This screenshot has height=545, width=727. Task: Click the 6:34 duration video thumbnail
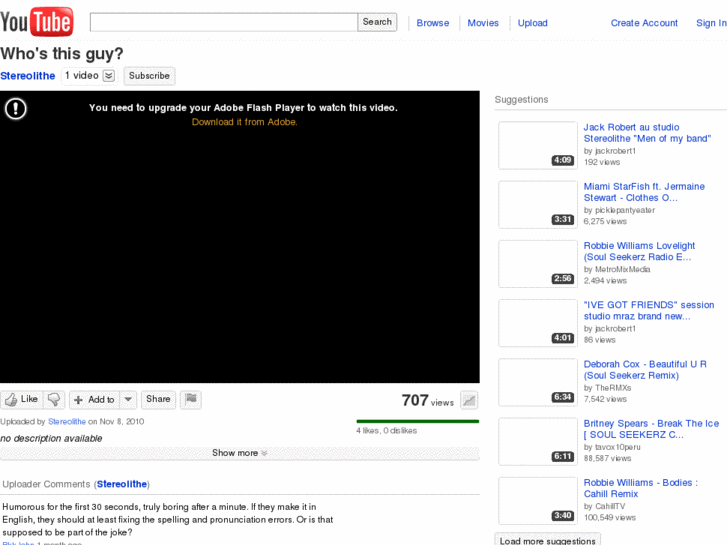click(538, 382)
